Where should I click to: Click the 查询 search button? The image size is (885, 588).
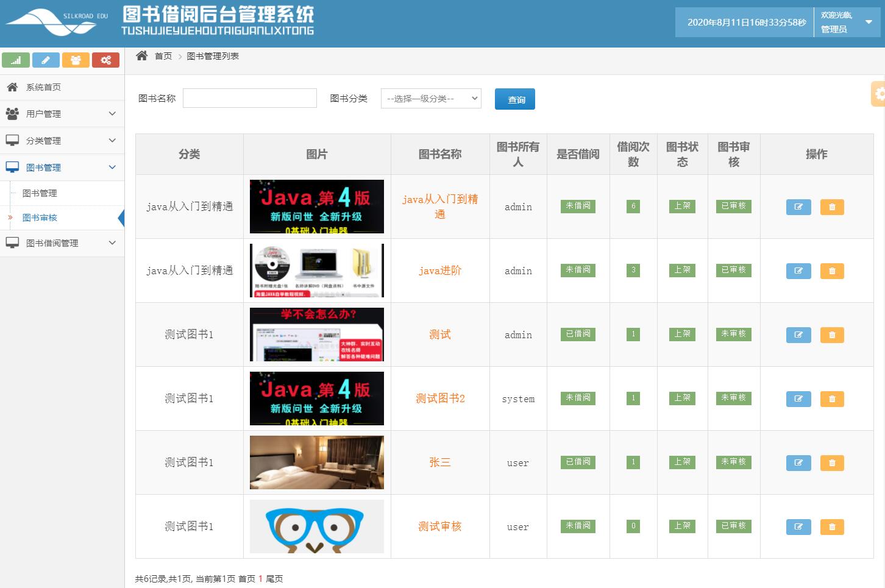pos(515,99)
